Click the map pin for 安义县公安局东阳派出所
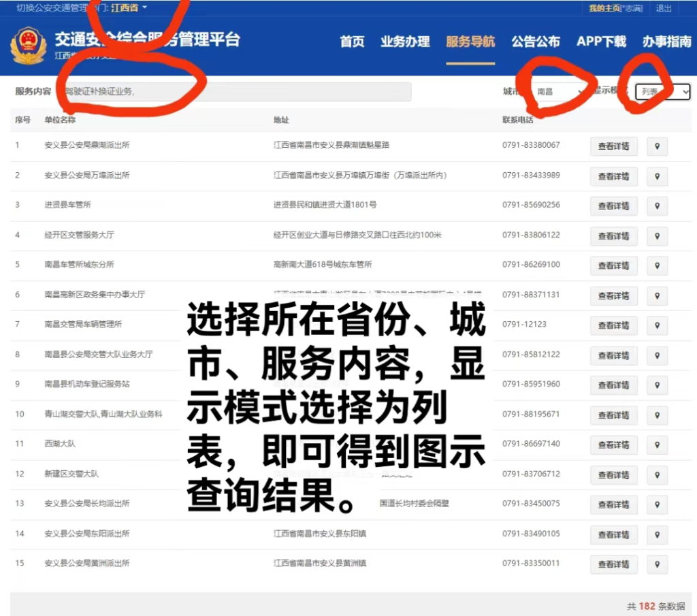 (657, 535)
